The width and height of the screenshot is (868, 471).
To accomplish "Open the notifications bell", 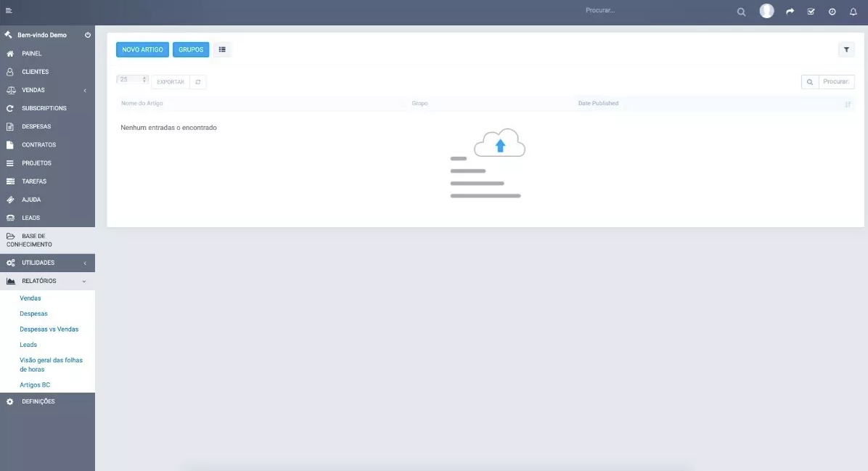I will [853, 11].
